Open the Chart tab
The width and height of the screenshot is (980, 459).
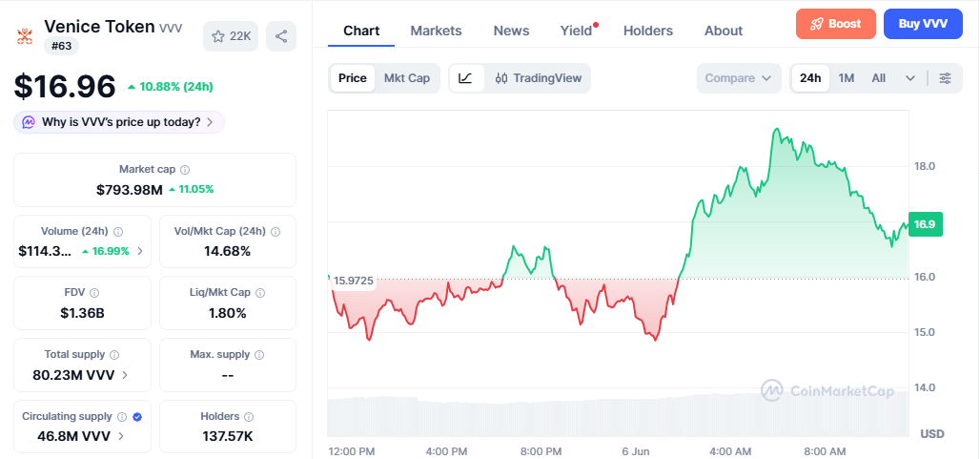click(x=361, y=31)
